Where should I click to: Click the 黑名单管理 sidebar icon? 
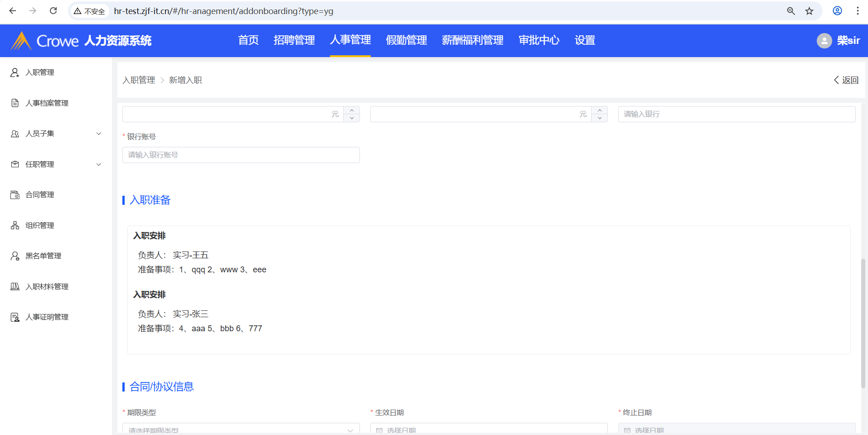(x=15, y=256)
